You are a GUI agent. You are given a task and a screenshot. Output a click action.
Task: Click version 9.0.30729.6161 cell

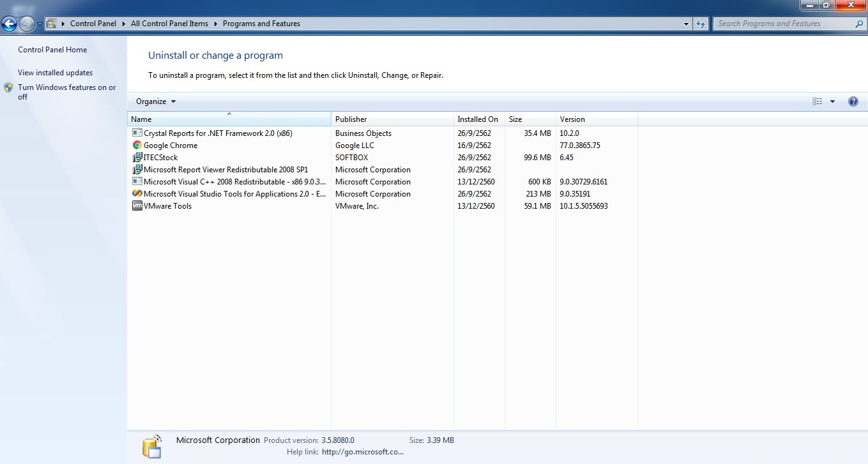pos(584,182)
